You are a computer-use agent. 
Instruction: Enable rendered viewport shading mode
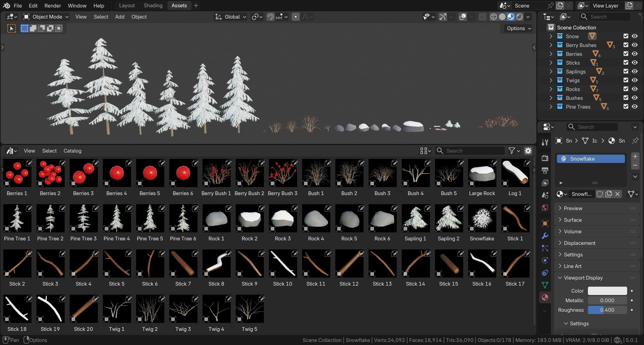(x=519, y=17)
